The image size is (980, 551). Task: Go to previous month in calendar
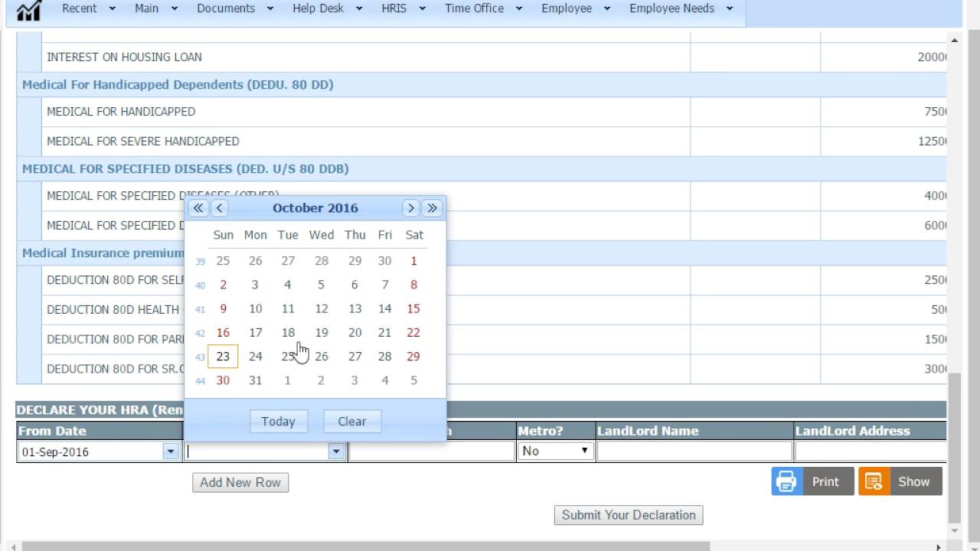pos(220,208)
